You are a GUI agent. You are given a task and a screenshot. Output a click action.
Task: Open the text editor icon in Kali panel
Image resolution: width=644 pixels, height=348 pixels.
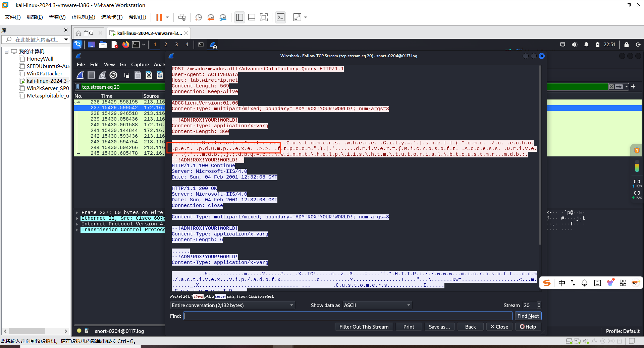point(114,45)
